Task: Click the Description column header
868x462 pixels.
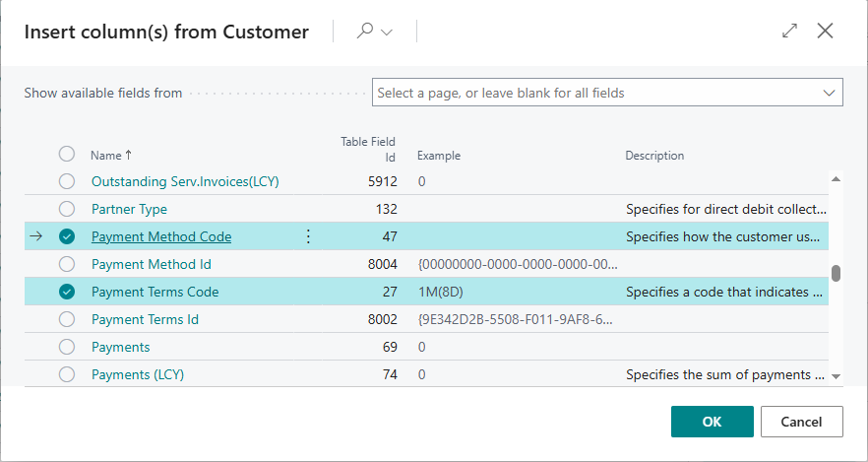Action: (x=654, y=156)
